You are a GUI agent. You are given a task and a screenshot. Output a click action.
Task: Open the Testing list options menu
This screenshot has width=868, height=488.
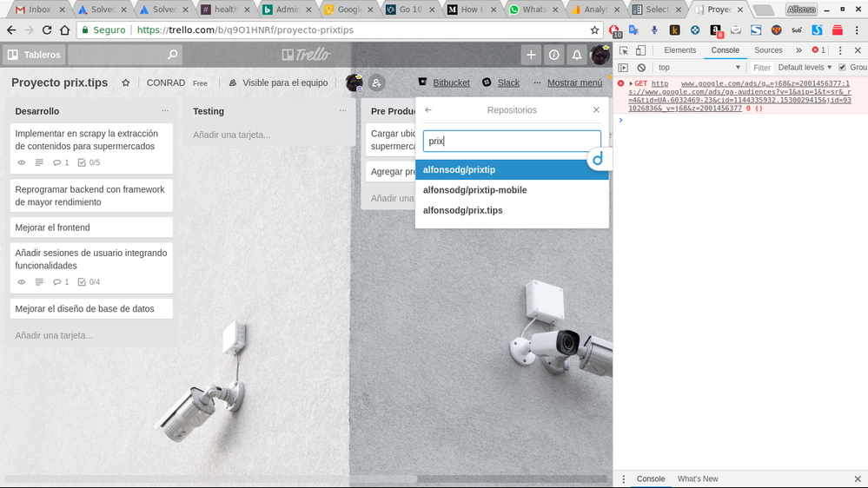[x=342, y=110]
